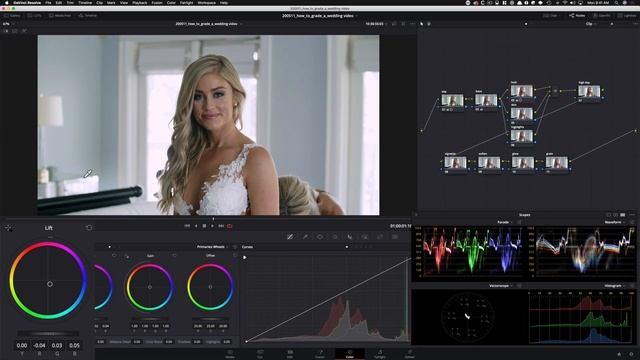
Task: Select the grain node thumbnail
Action: click(x=556, y=162)
